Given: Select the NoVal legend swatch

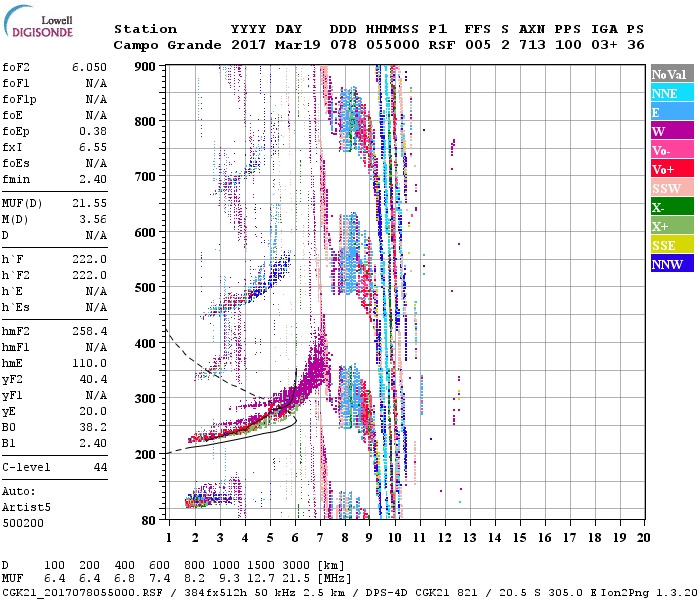Looking at the screenshot, I should point(671,74).
